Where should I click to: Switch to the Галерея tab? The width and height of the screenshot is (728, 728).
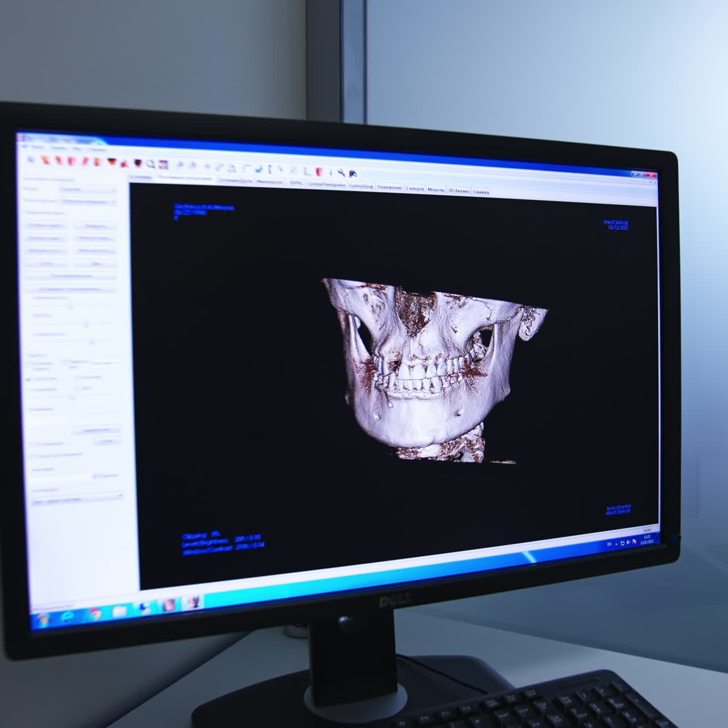[x=416, y=188]
